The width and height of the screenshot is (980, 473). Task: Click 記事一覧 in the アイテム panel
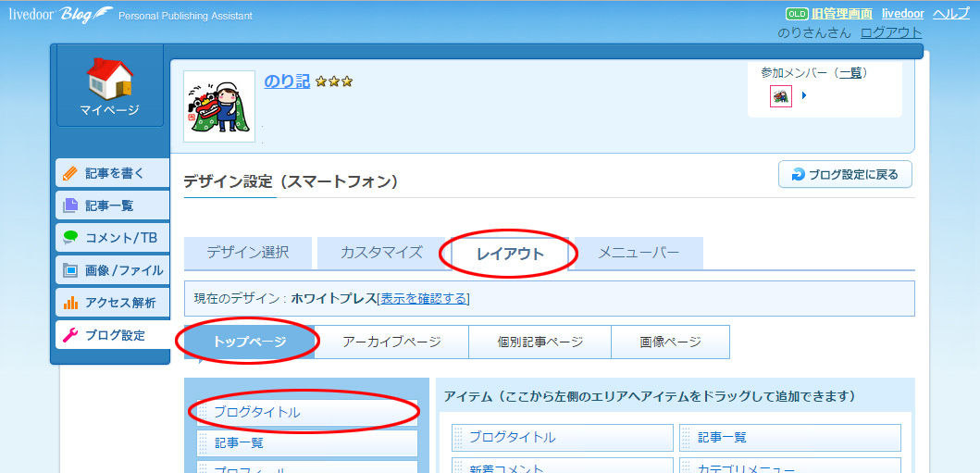coord(790,438)
